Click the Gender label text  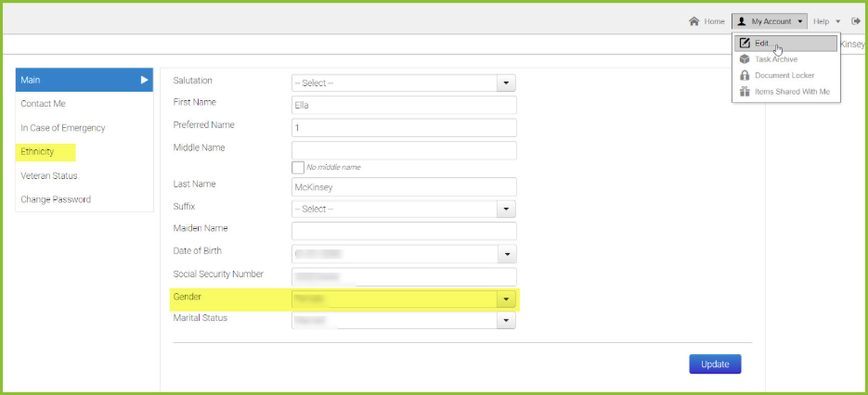tap(188, 297)
